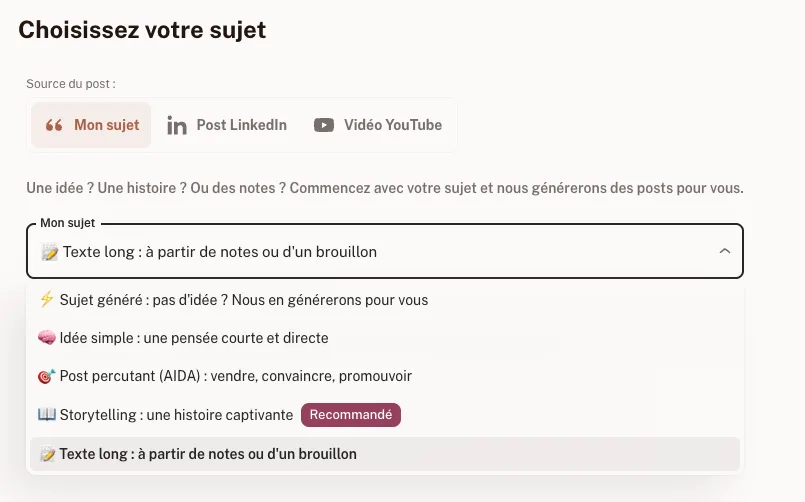Choose Idée simple : une pensée courte
Image resolution: width=805 pixels, height=502 pixels.
pos(385,338)
